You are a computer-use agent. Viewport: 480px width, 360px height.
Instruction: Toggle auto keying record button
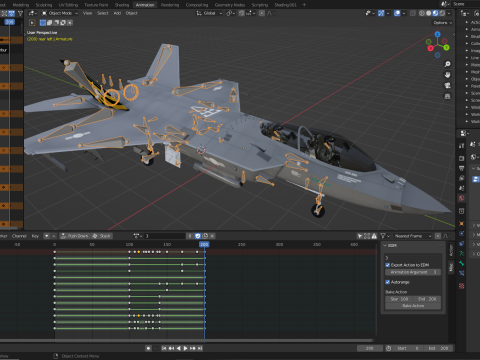click(x=148, y=348)
